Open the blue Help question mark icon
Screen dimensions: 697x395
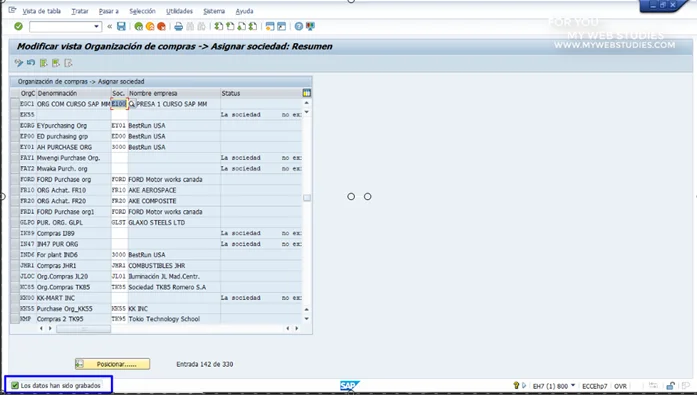coord(299,27)
